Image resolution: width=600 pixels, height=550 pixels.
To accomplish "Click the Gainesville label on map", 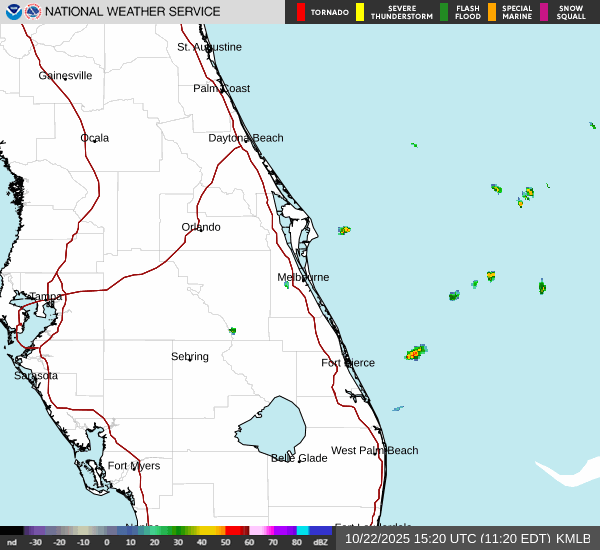I will [65, 75].
